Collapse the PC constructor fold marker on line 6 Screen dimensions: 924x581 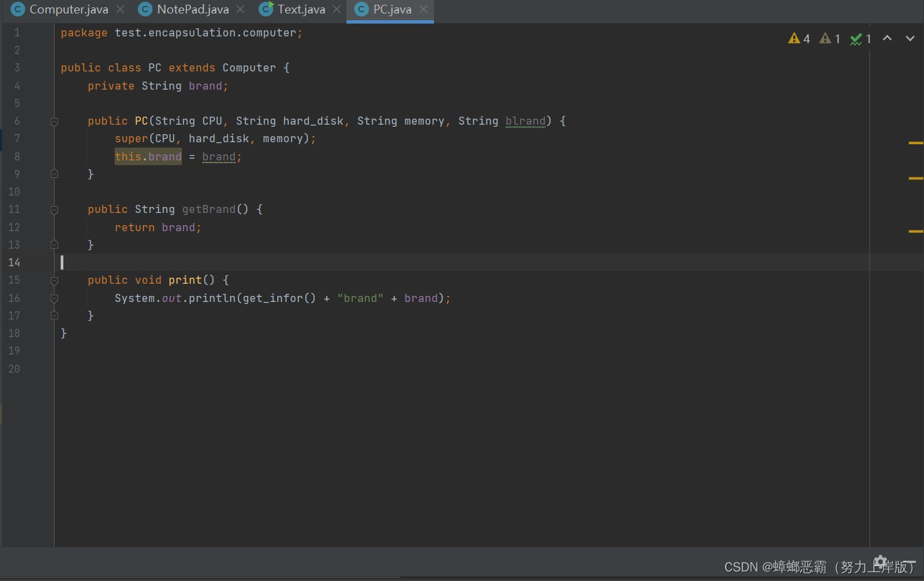[x=54, y=121]
